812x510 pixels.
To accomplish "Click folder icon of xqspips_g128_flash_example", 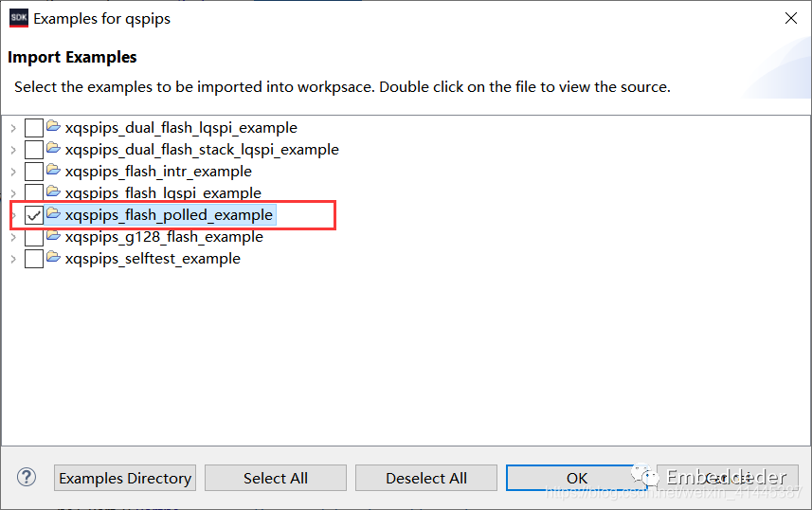I will pos(54,236).
